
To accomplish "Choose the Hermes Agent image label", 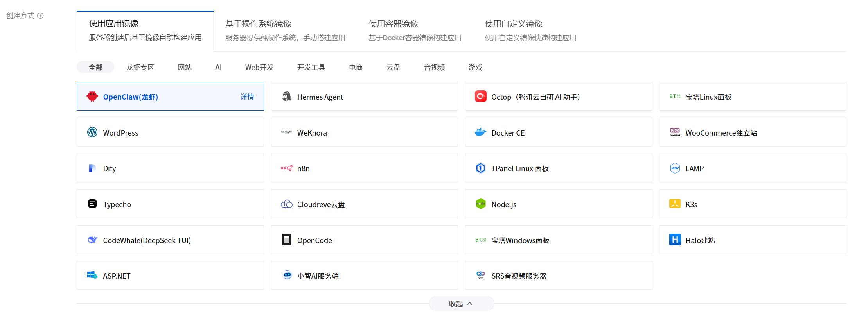I will (320, 97).
